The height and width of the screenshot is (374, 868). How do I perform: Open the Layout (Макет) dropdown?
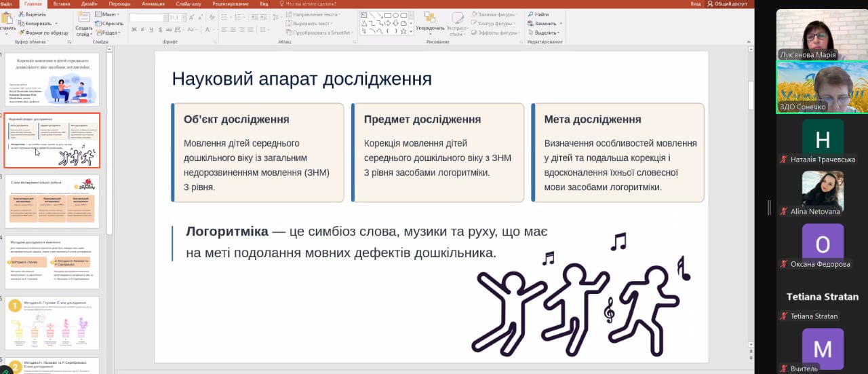108,14
